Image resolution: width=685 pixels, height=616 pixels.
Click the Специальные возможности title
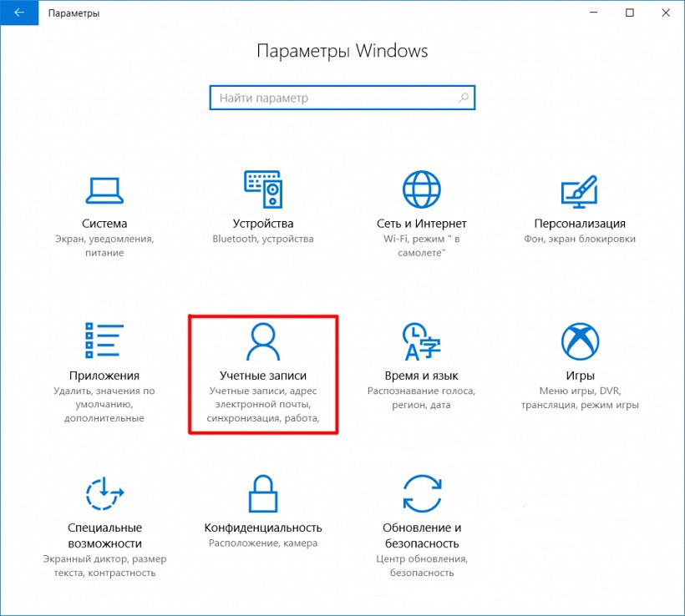pos(104,536)
